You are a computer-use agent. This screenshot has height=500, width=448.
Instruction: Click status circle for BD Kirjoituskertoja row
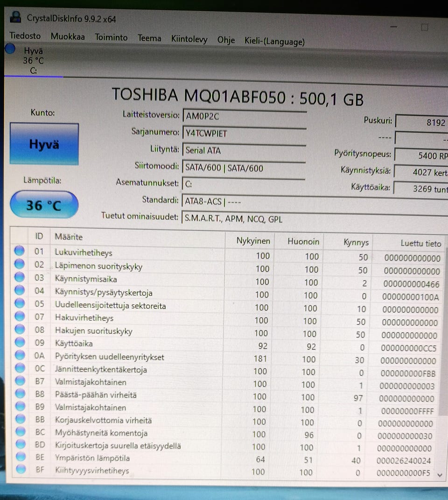coord(21,444)
